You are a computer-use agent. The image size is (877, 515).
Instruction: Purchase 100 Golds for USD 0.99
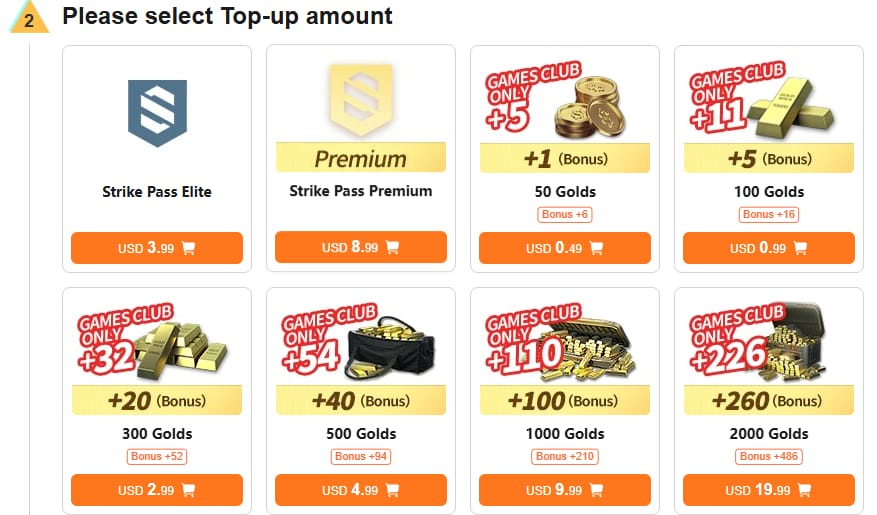coord(769,248)
